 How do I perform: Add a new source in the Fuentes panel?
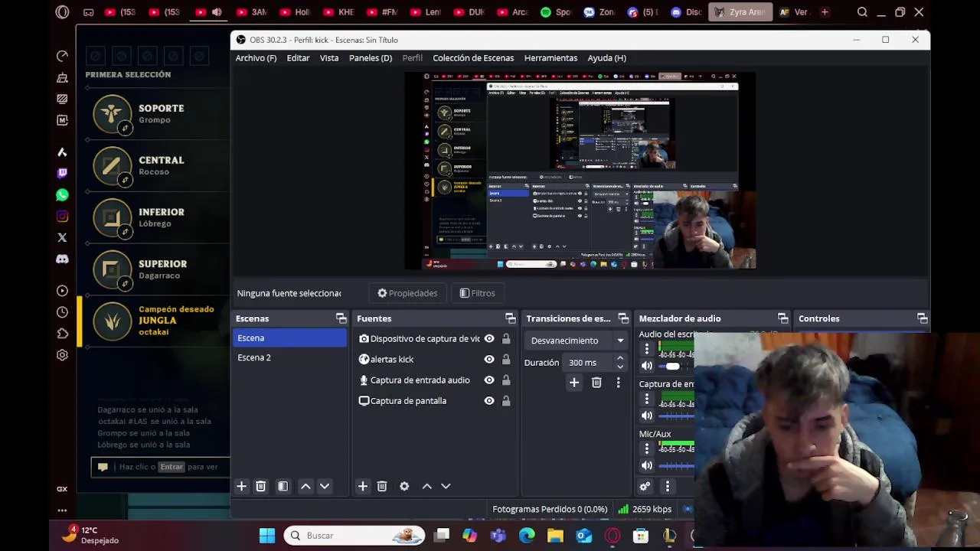(363, 486)
